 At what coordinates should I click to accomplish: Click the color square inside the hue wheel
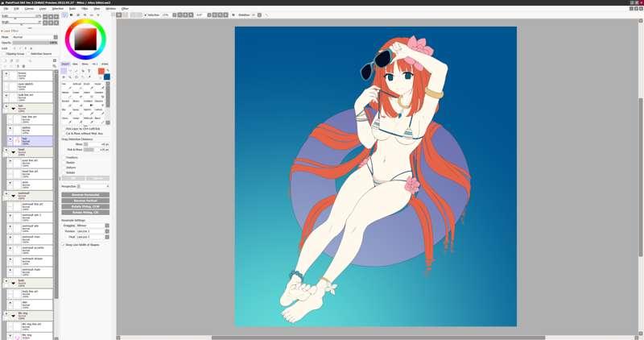(x=85, y=39)
